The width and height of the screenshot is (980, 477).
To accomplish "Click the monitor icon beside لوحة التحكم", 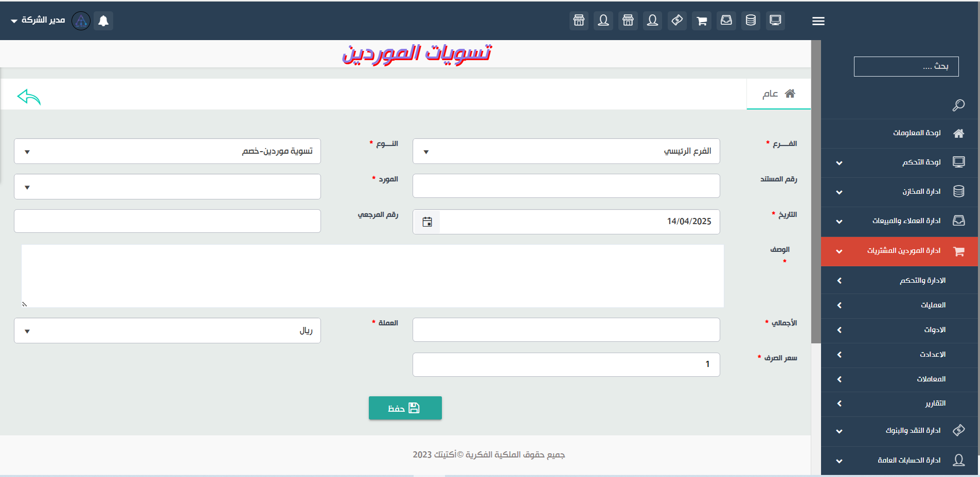I will click(958, 162).
